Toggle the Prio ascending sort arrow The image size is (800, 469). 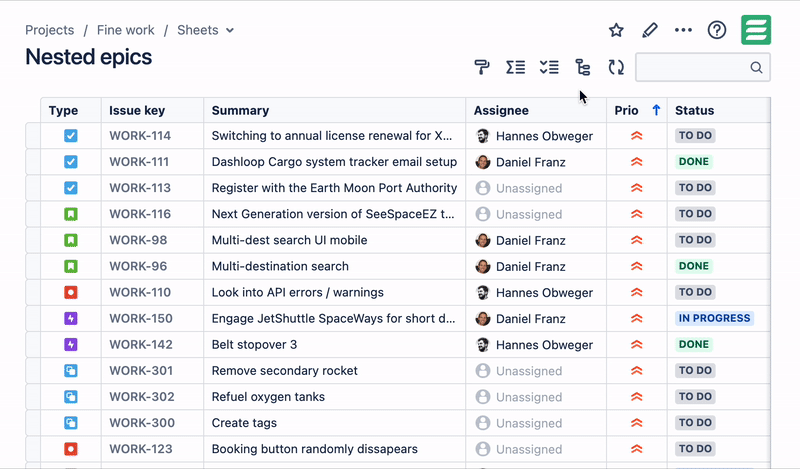[656, 110]
